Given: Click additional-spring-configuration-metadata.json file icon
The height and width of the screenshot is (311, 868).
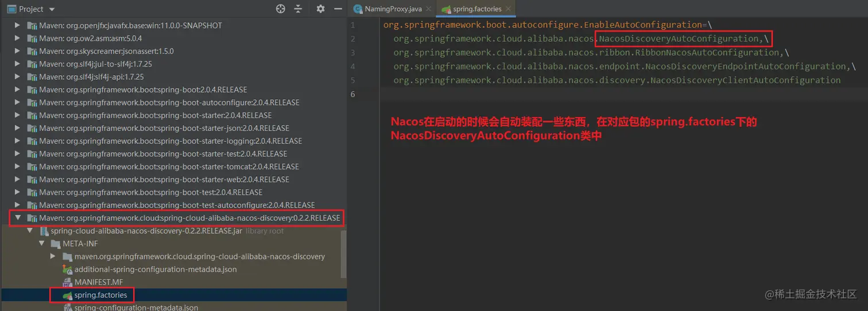Looking at the screenshot, I should 67,269.
